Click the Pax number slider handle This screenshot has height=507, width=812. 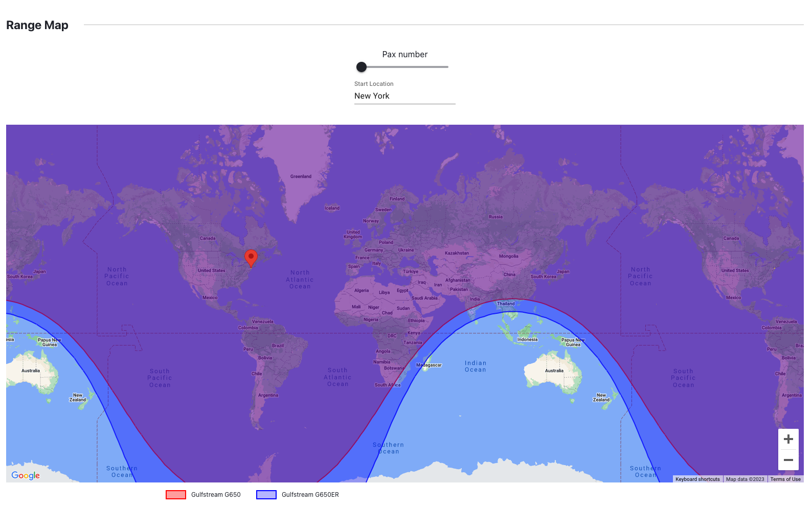click(x=362, y=67)
